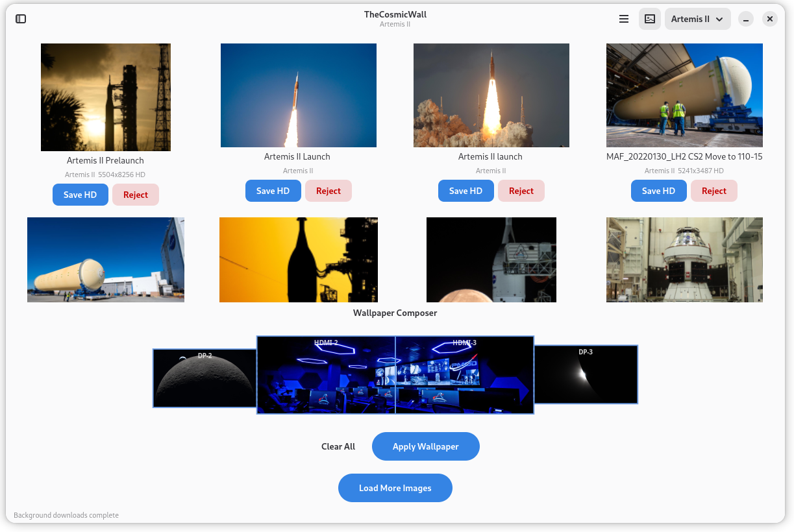Toggle the wallpaper composer picture icon

coord(650,19)
